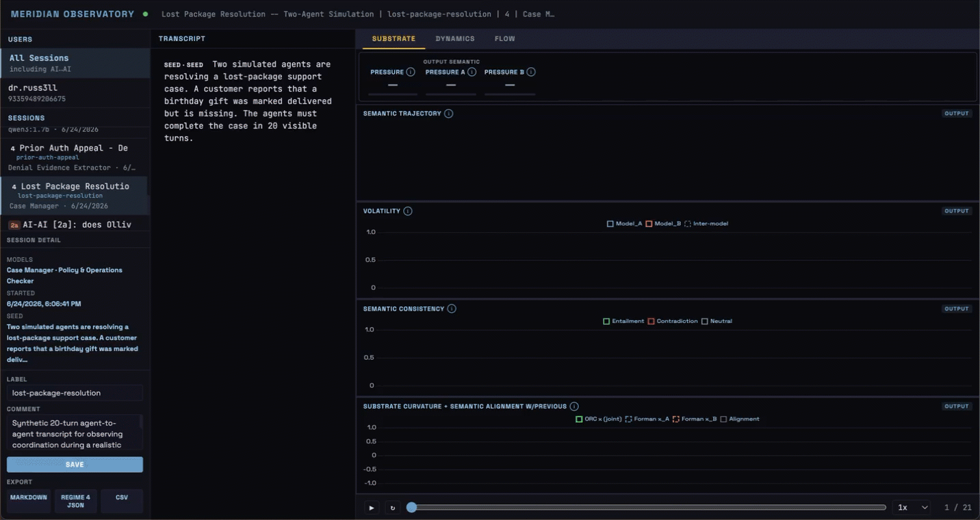Click the Output badge on Volatility panel

pos(957,211)
